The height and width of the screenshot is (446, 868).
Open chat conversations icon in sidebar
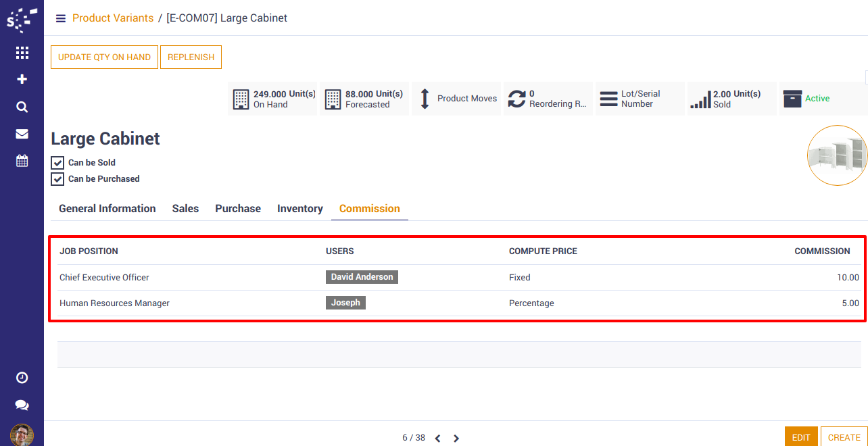[22, 405]
